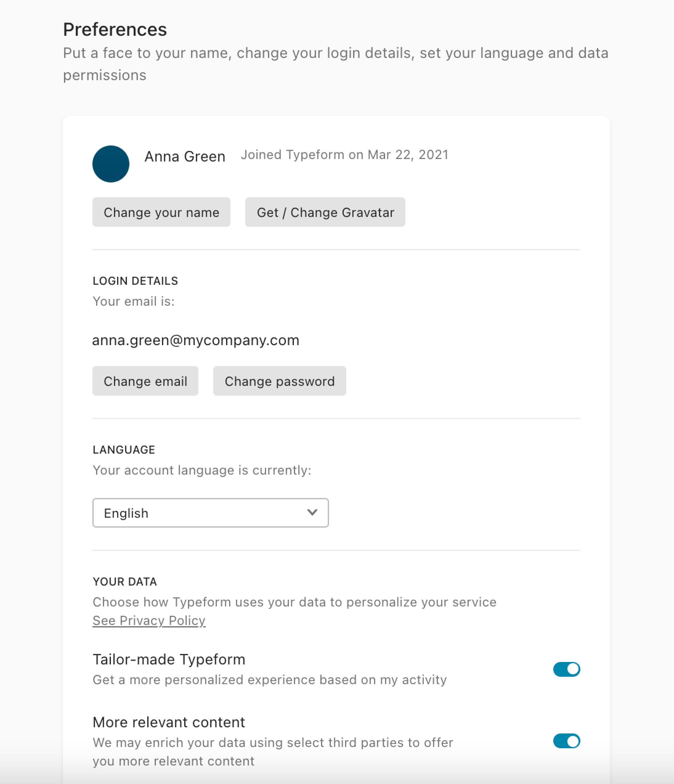Click the chevron arrow in language selector
This screenshot has width=674, height=784.
point(312,512)
